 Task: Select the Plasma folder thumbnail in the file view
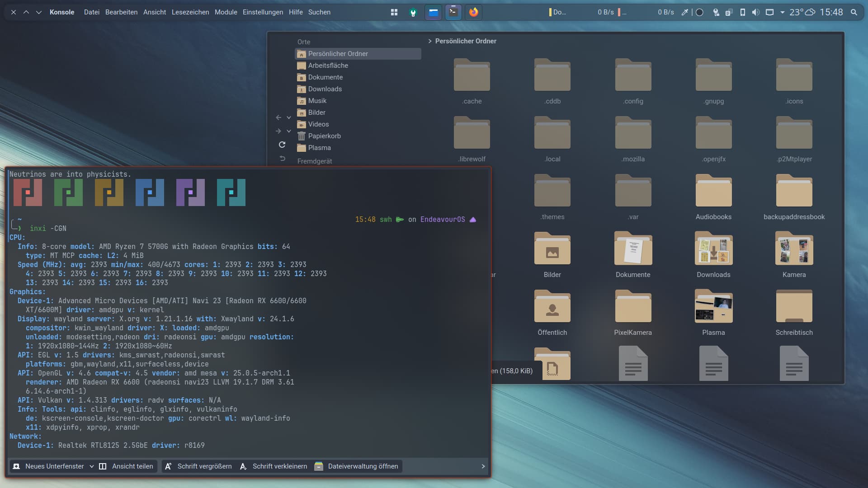tap(713, 306)
